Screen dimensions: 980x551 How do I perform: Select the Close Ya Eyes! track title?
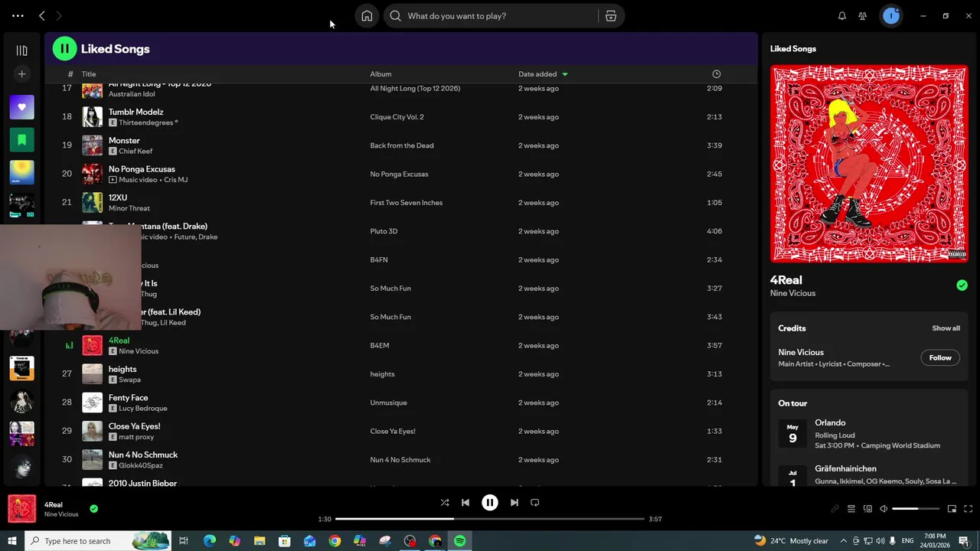[134, 426]
